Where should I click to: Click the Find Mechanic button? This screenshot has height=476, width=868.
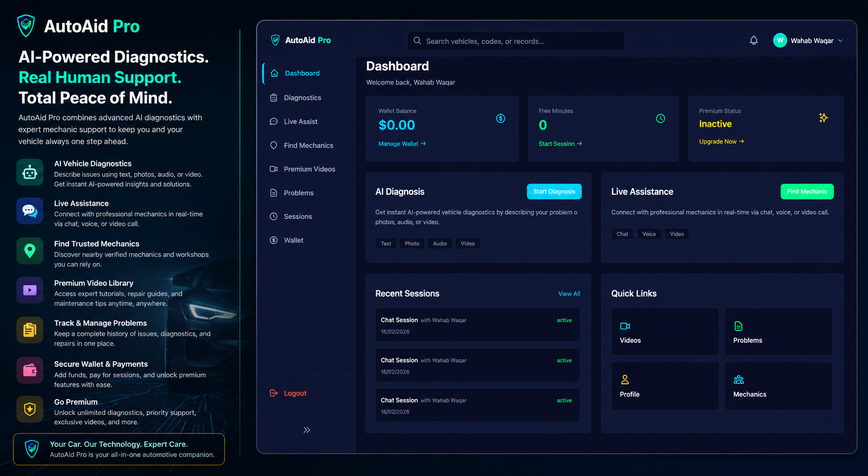[807, 192]
